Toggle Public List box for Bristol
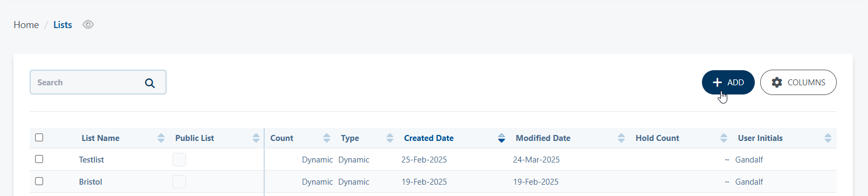868x196 pixels. pyautogui.click(x=179, y=181)
